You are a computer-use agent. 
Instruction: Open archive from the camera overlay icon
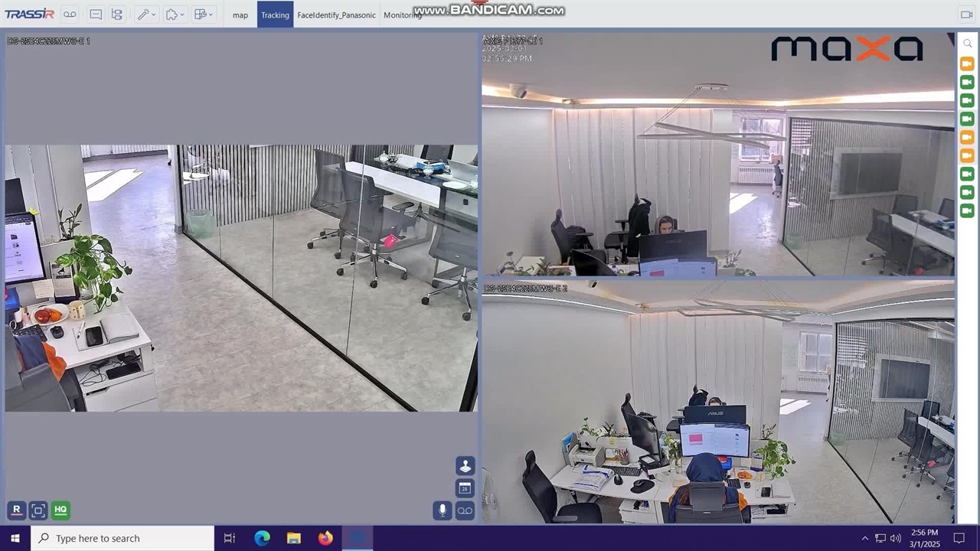tap(465, 510)
